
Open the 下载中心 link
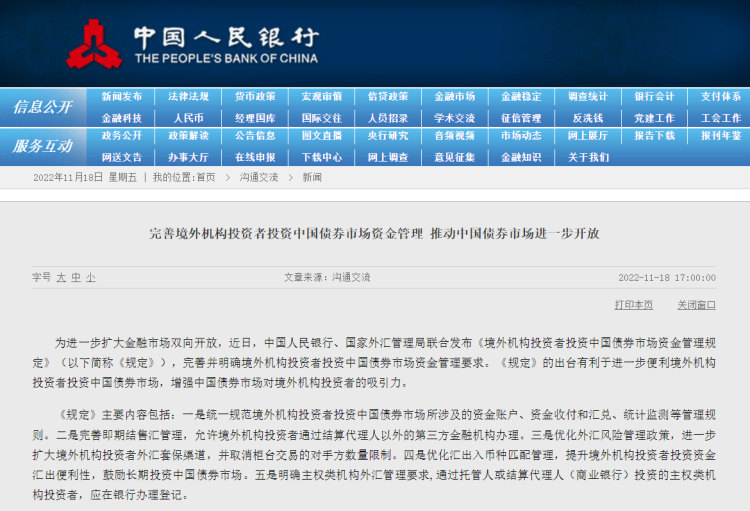point(321,157)
